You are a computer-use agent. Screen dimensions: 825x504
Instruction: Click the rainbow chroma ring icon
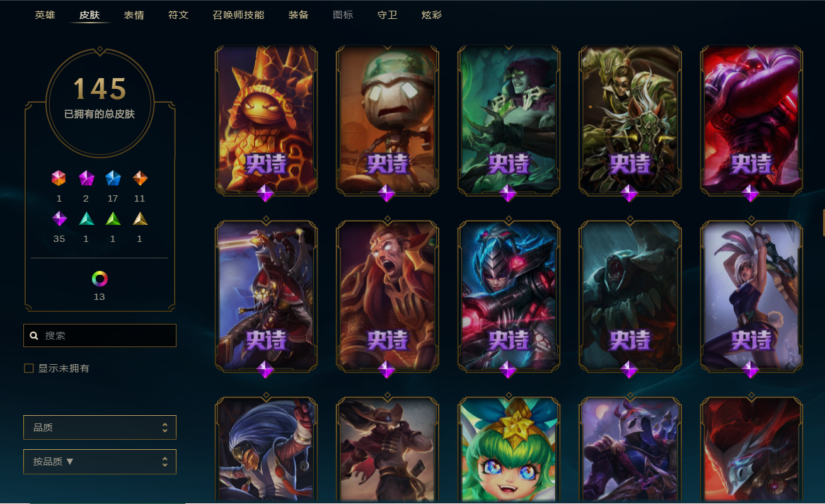(x=100, y=278)
